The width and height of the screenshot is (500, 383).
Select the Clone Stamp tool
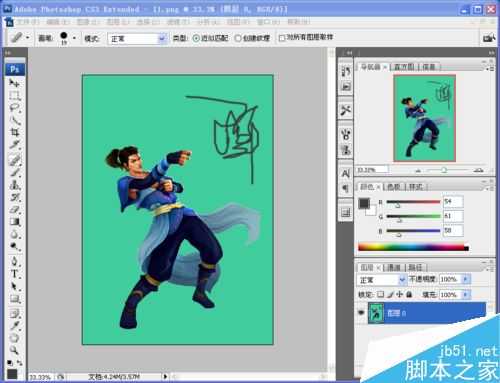[x=14, y=185]
